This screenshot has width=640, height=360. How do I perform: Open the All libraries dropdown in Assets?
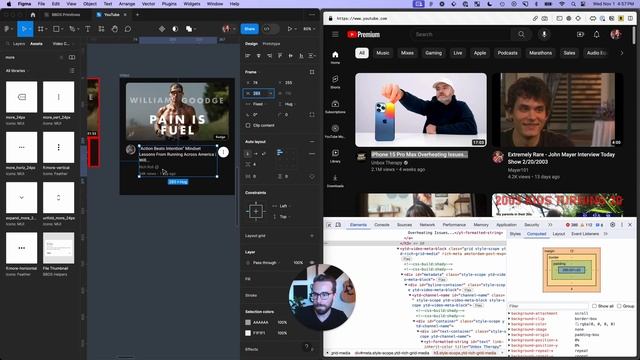[16, 71]
